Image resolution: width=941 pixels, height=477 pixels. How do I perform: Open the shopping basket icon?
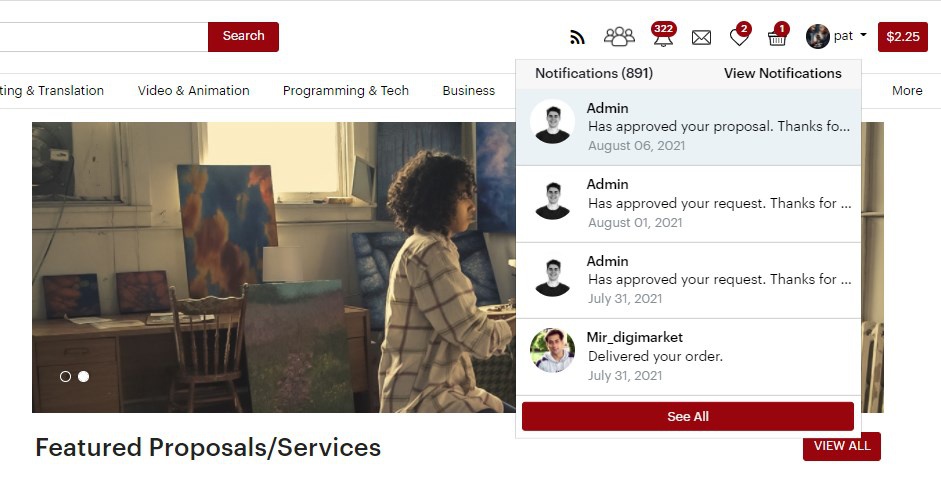pyautogui.click(x=777, y=38)
